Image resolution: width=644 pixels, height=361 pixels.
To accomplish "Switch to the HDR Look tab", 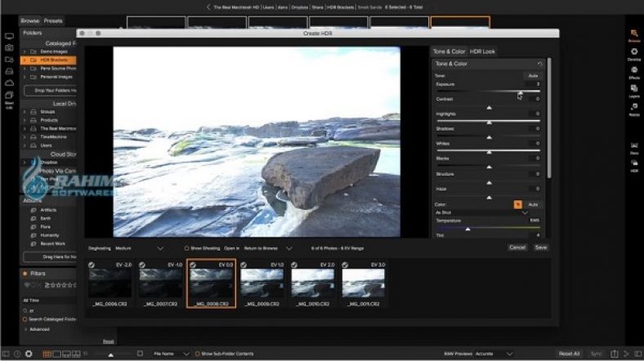I will (x=482, y=51).
